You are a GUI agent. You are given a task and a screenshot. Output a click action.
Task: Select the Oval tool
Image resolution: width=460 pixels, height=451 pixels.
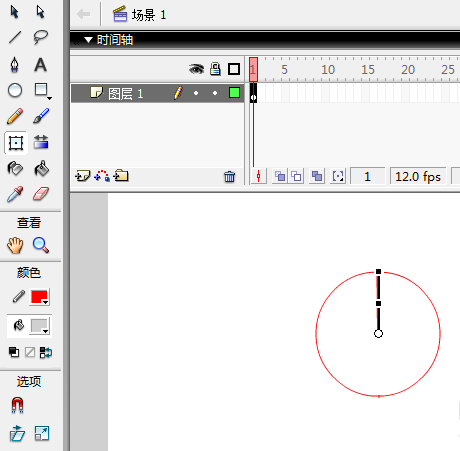coord(15,90)
